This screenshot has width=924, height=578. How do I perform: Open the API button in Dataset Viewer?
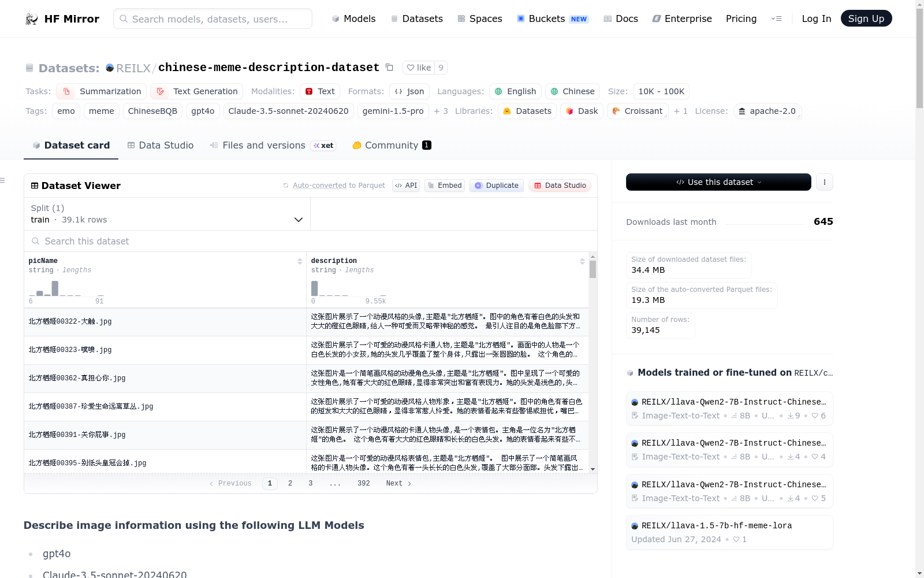coord(406,186)
